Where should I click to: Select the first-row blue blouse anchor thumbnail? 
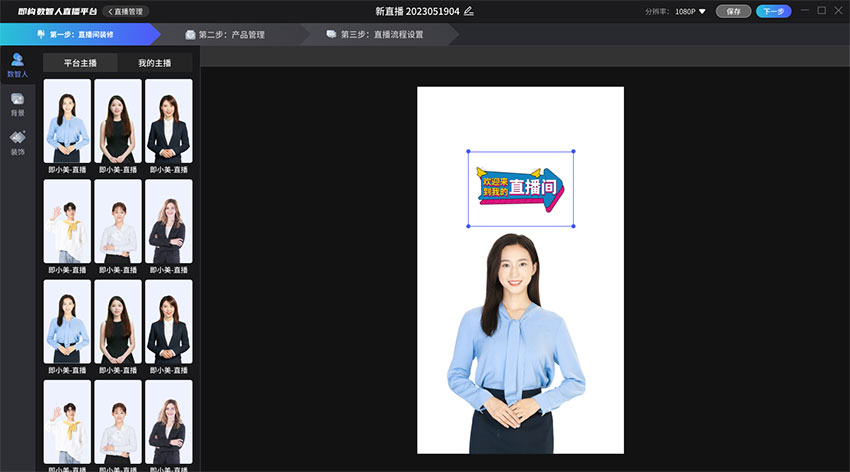[67, 121]
